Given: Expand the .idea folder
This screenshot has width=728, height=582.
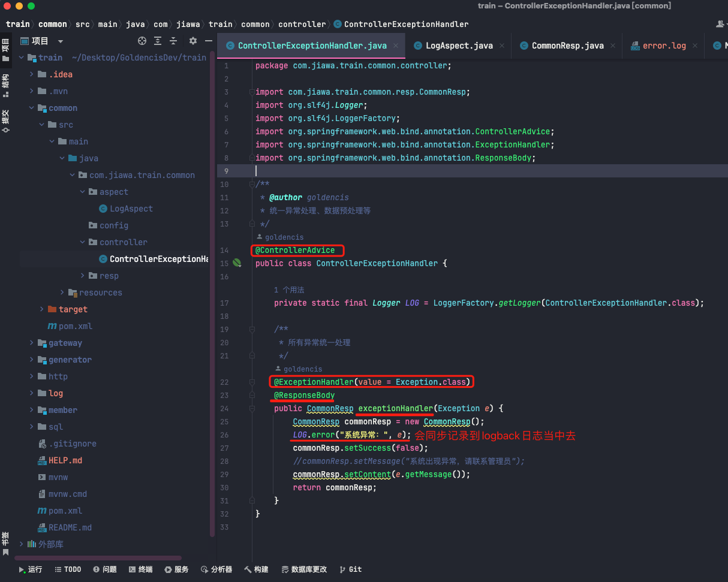Looking at the screenshot, I should tap(32, 74).
